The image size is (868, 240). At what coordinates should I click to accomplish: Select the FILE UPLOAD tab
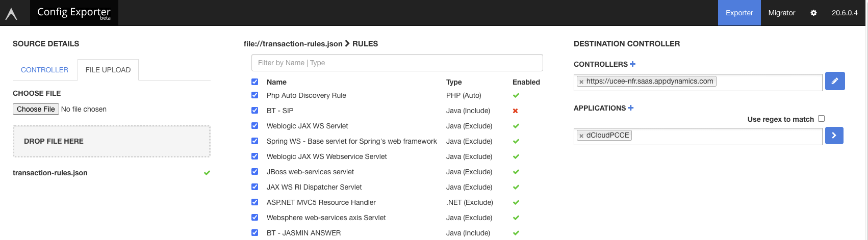click(108, 70)
